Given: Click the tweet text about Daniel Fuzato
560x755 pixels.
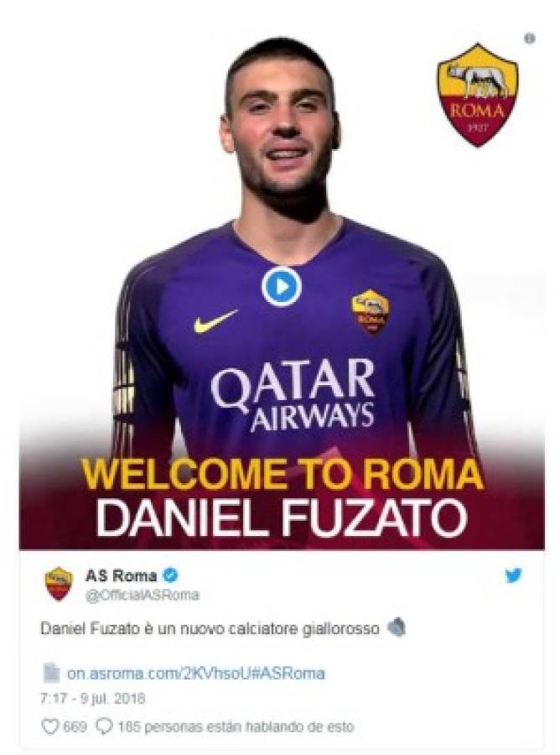Looking at the screenshot, I should [210, 628].
